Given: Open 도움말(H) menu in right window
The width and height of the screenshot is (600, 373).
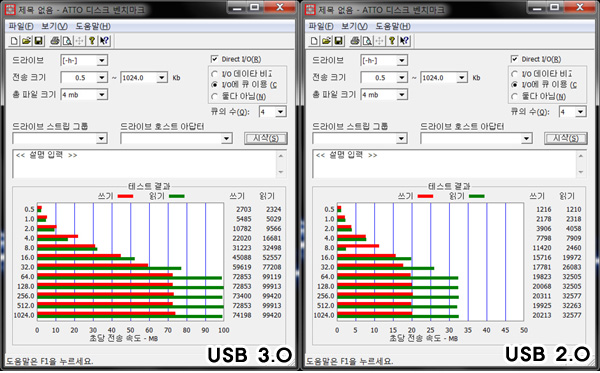Looking at the screenshot, I should point(393,26).
